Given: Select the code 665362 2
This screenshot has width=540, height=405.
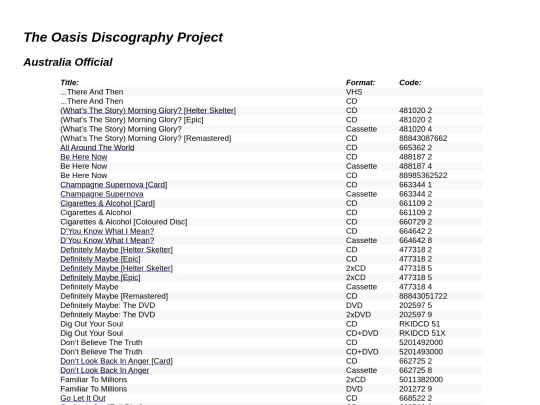Looking at the screenshot, I should [x=415, y=148].
